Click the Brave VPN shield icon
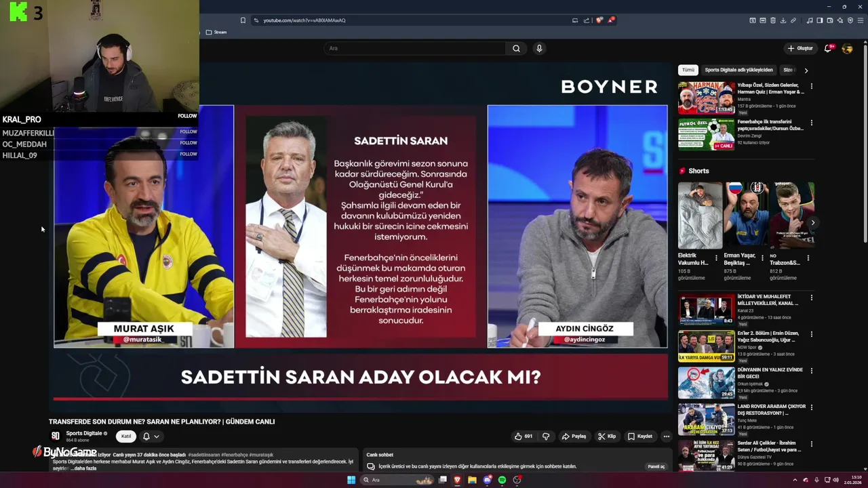This screenshot has width=868, height=488. pos(850,20)
